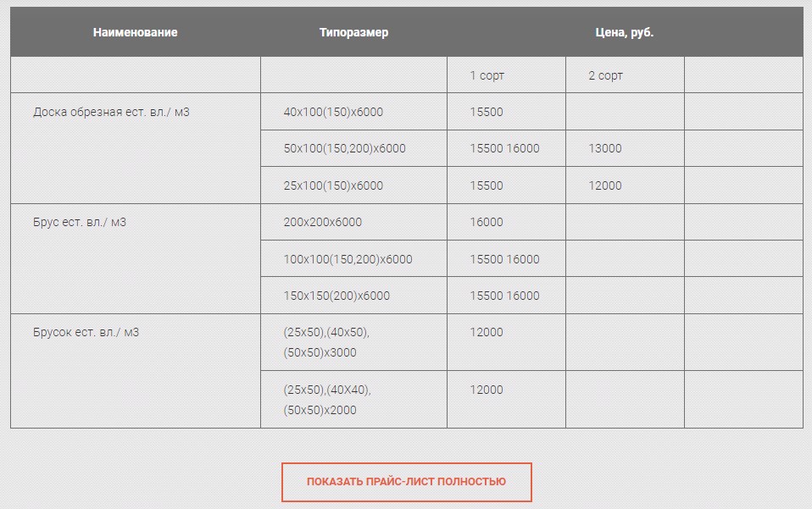Image resolution: width=812 pixels, height=509 pixels.
Task: Click the 12000 second-grade price for 25x100(150)x6000
Action: 605,185
